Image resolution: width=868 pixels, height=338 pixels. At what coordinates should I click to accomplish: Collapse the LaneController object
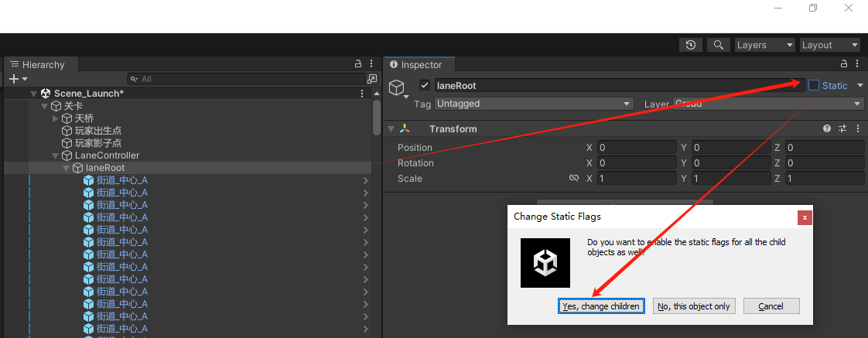point(56,155)
